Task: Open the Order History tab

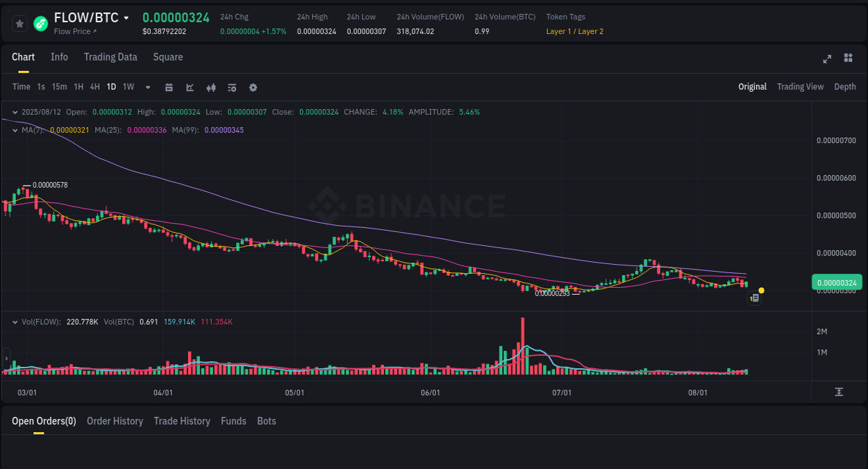Action: (x=115, y=421)
